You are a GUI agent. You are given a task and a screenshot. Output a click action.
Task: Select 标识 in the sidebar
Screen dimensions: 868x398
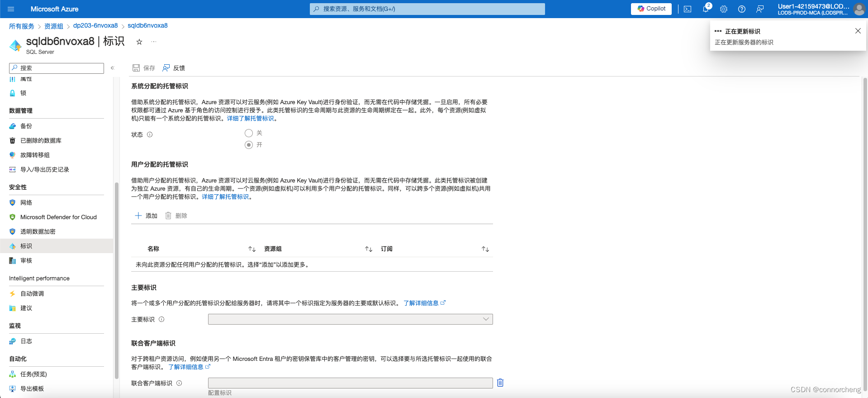point(57,246)
